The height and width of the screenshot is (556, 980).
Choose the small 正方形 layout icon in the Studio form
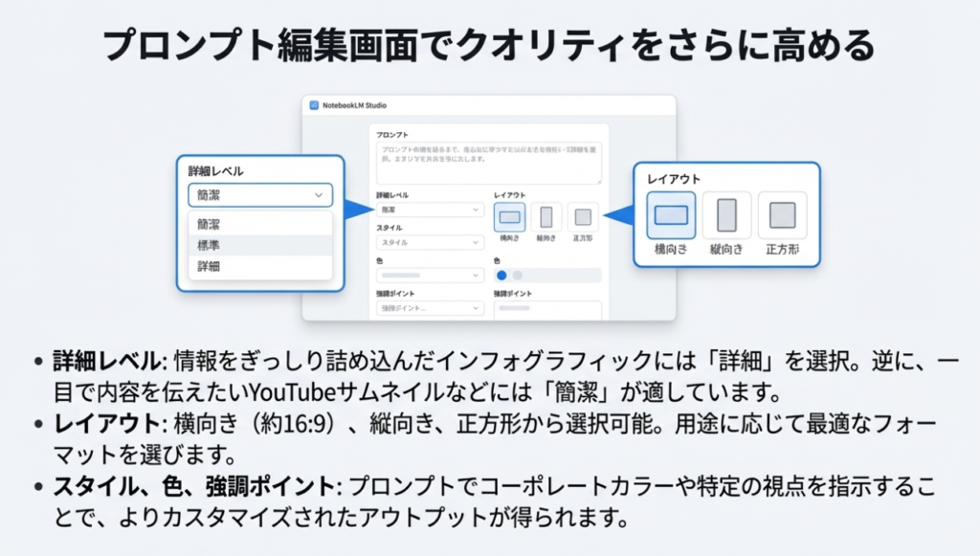[582, 216]
